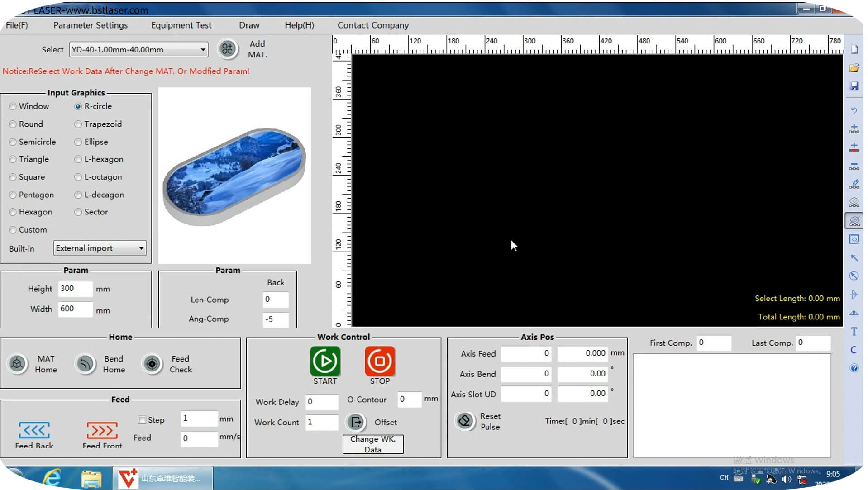868x490 pixels.
Task: Click the Reset Pulse icon
Action: point(464,421)
